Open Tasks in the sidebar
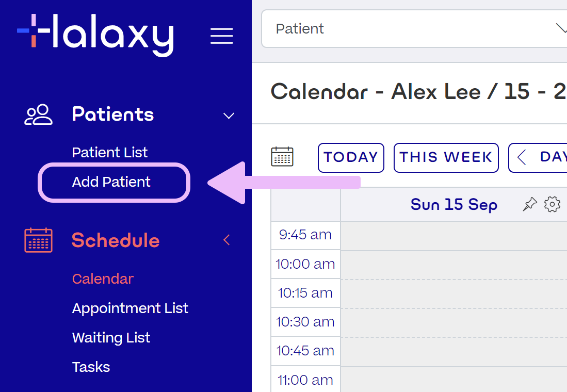 click(x=91, y=367)
